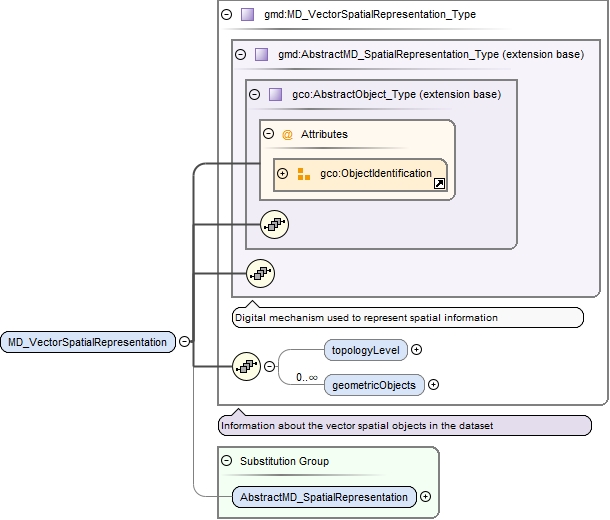Expand the geometricObjects element
This screenshot has width=610, height=520.
(x=433, y=385)
